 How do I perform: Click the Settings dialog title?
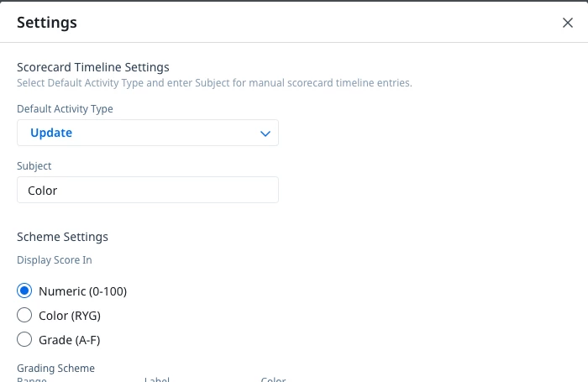[47, 23]
